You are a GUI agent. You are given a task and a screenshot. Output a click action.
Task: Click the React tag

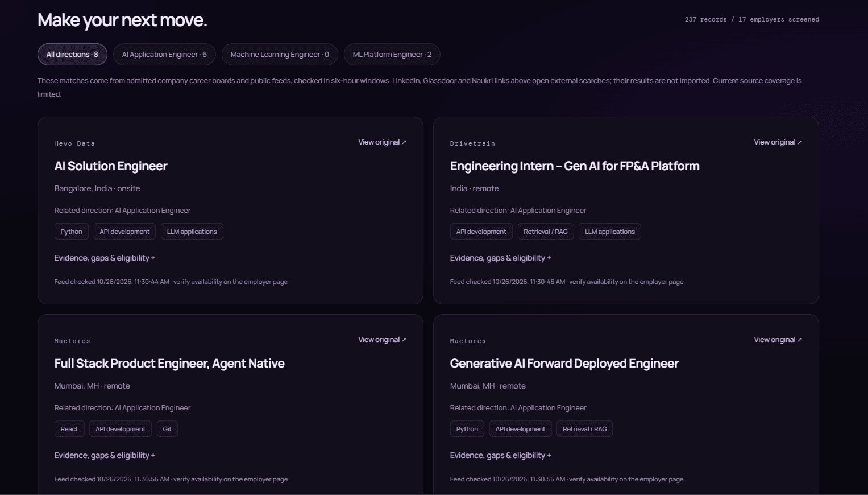[69, 429]
